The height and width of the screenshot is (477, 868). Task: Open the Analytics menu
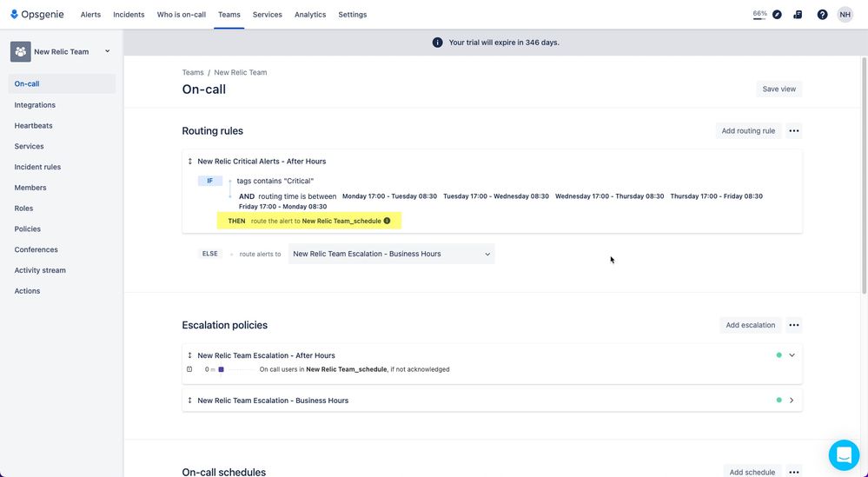click(x=310, y=15)
